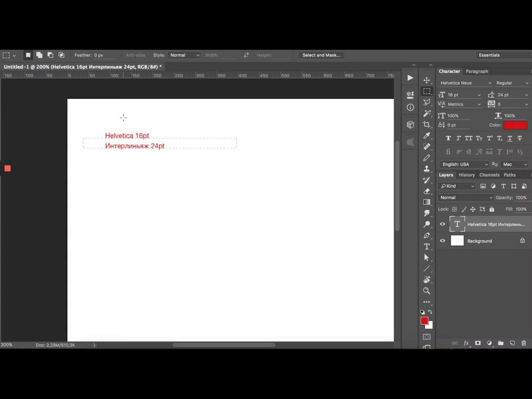Image resolution: width=532 pixels, height=399 pixels.
Task: Toggle Faux Bold text style
Action: 448,138
